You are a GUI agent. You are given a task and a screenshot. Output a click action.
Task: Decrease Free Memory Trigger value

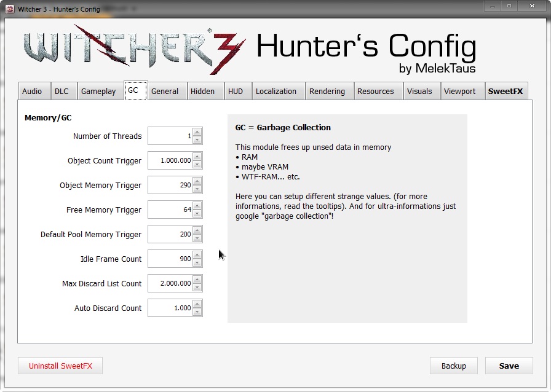tap(197, 214)
